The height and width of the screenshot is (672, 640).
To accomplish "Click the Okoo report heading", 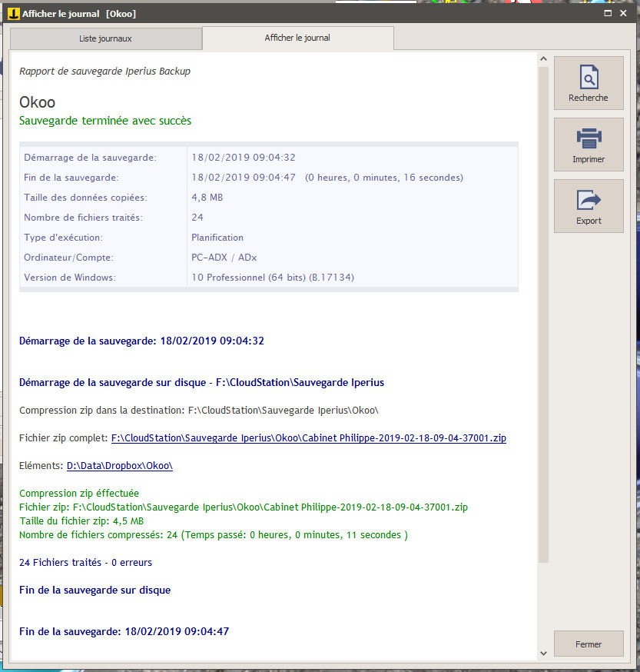I will click(x=37, y=102).
